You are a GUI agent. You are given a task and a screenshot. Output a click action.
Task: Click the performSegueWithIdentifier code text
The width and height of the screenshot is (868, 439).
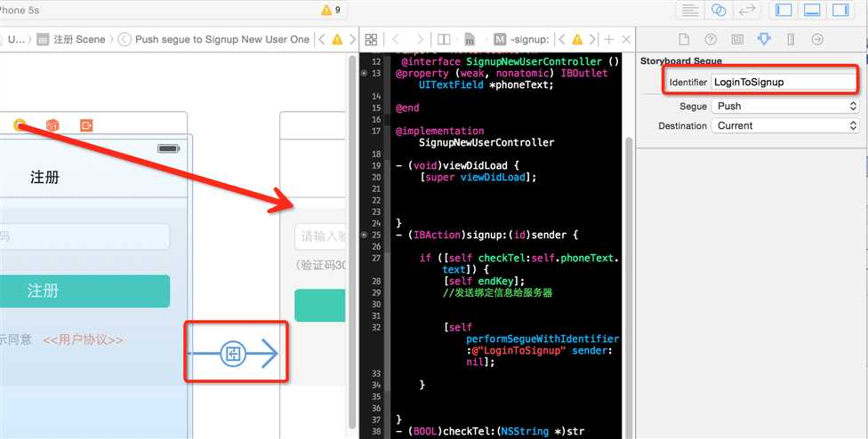[x=542, y=339]
